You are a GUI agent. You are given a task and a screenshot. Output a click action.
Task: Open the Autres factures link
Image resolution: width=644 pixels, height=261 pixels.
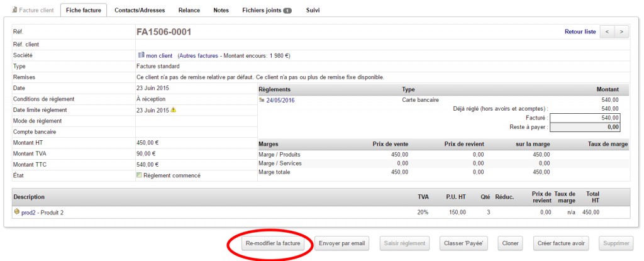[x=197, y=55]
